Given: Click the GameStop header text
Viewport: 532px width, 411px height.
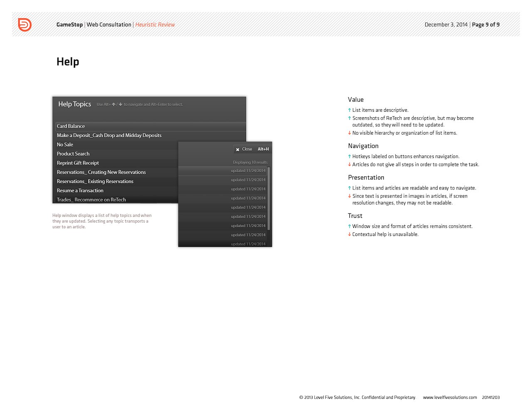Looking at the screenshot, I should pyautogui.click(x=69, y=25).
